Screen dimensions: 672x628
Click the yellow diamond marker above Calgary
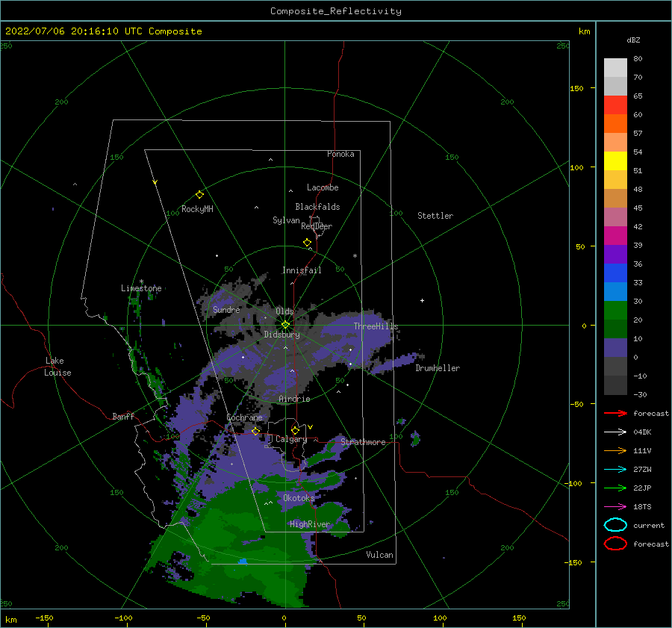point(295,430)
